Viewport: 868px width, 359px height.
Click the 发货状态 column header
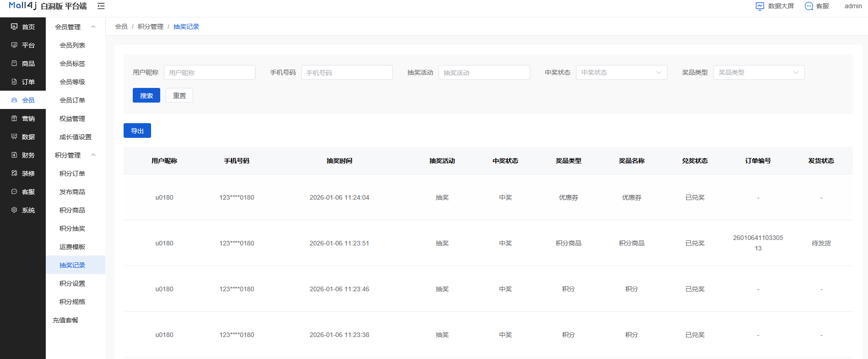tap(821, 161)
